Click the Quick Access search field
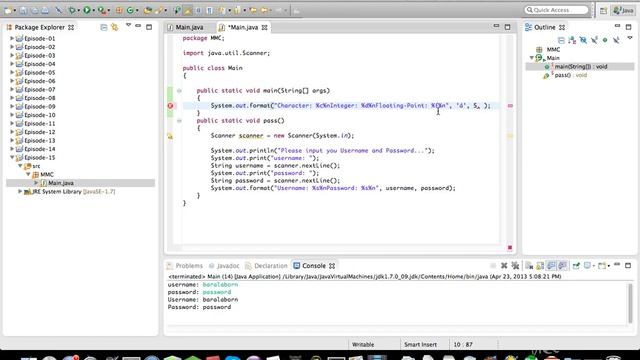 coord(557,10)
